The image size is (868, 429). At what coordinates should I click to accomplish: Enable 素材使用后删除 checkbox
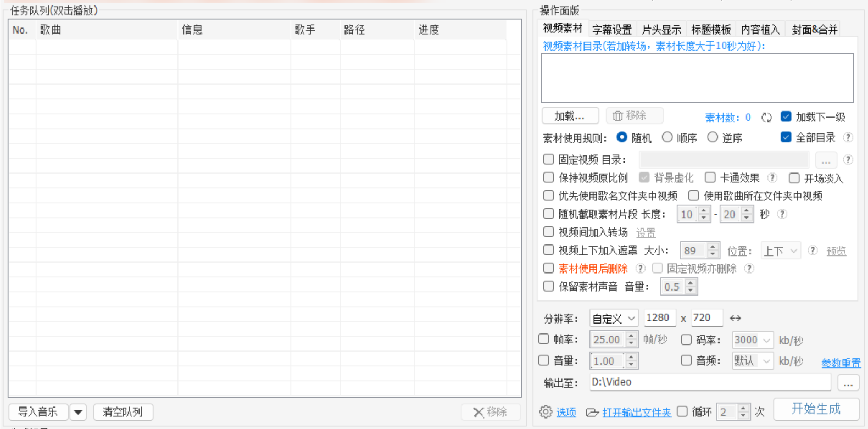(x=548, y=268)
